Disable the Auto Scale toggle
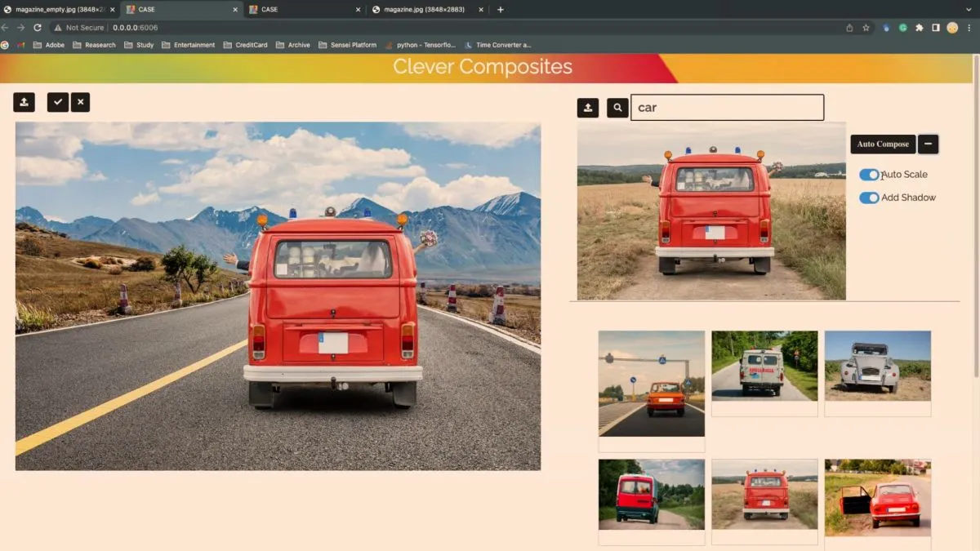 click(869, 174)
